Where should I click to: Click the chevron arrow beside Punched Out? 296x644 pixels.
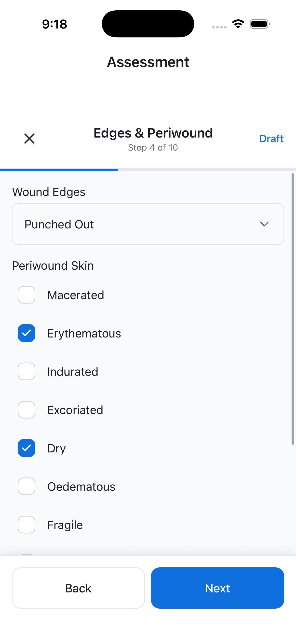point(264,224)
